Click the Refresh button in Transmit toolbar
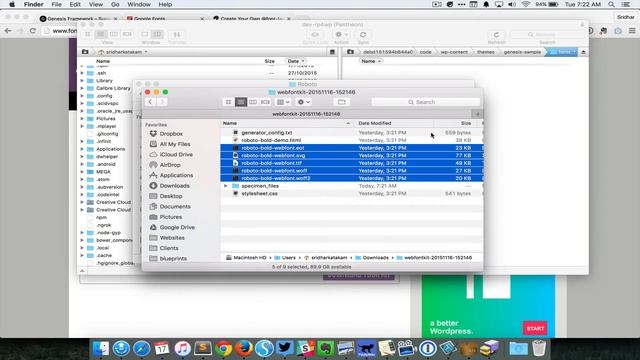Image resolution: width=640 pixels, height=360 pixels. coord(496,36)
